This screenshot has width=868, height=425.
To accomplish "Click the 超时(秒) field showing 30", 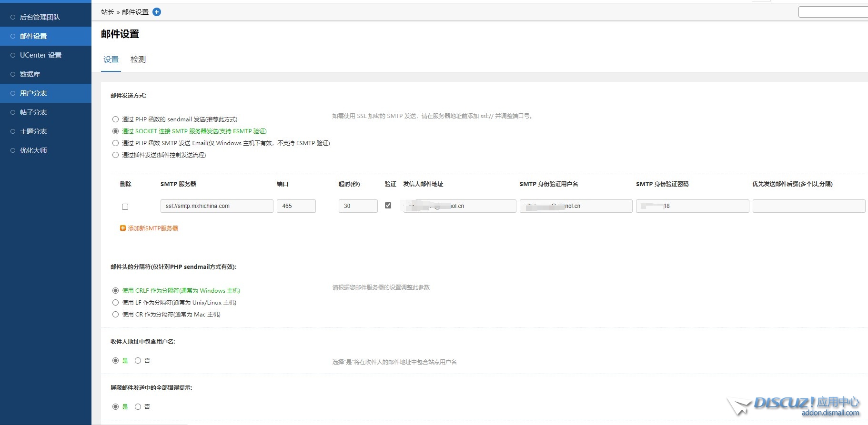I will click(x=358, y=206).
